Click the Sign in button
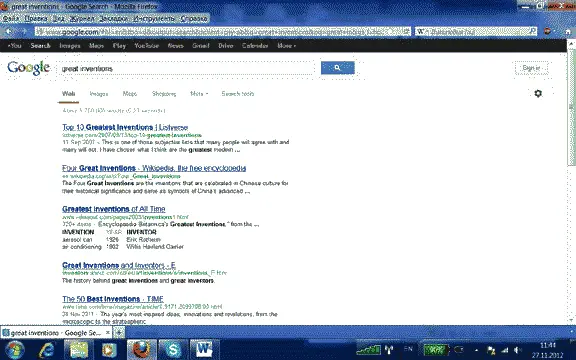 pyautogui.click(x=532, y=68)
